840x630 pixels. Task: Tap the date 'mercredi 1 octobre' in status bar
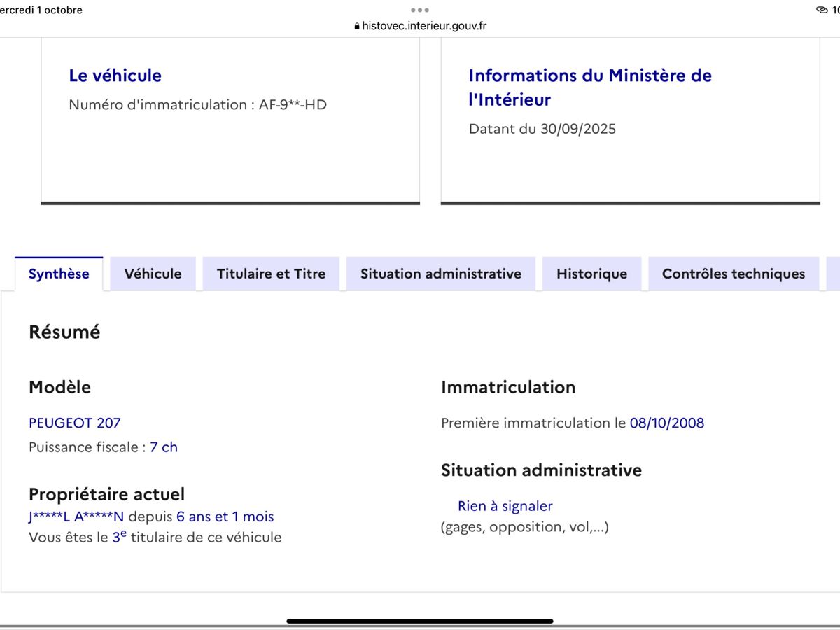(41, 10)
